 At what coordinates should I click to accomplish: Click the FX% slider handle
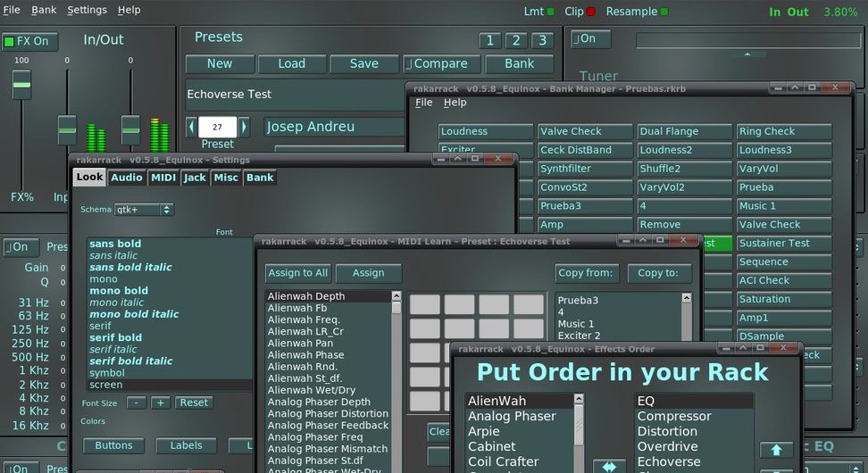[x=21, y=85]
